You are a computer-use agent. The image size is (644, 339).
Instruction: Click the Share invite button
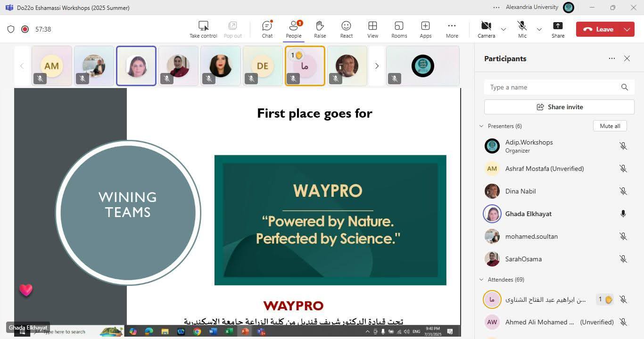click(x=559, y=107)
